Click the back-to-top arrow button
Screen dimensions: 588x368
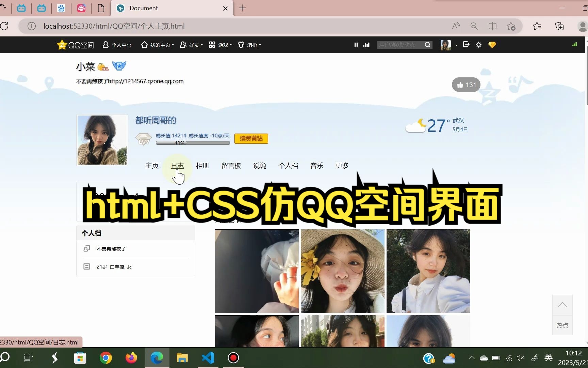(x=562, y=305)
